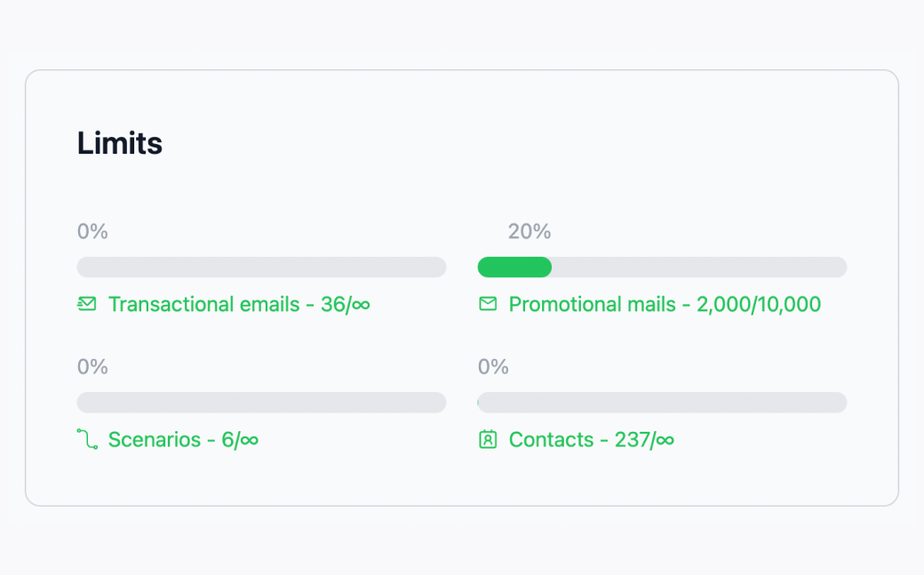Click the 20% label above Promotional mails

point(529,231)
